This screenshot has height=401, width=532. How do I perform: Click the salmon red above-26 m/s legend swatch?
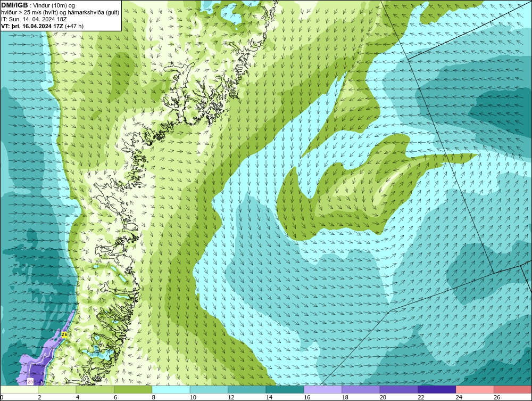click(x=513, y=389)
